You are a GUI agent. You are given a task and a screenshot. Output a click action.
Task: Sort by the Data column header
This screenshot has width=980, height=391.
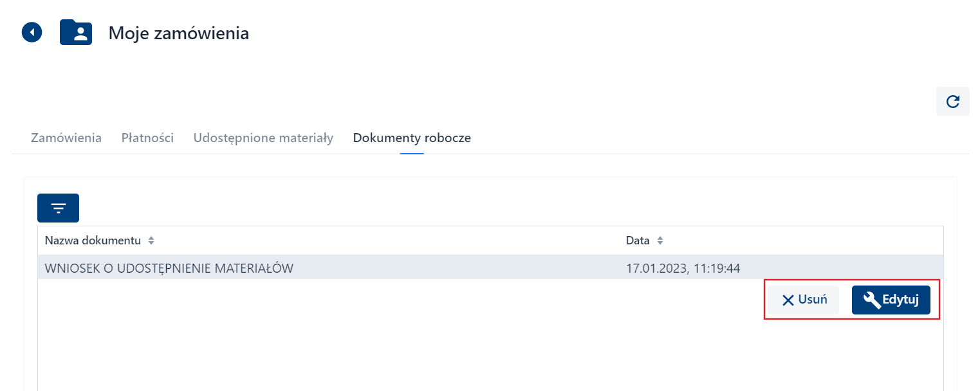click(x=638, y=241)
